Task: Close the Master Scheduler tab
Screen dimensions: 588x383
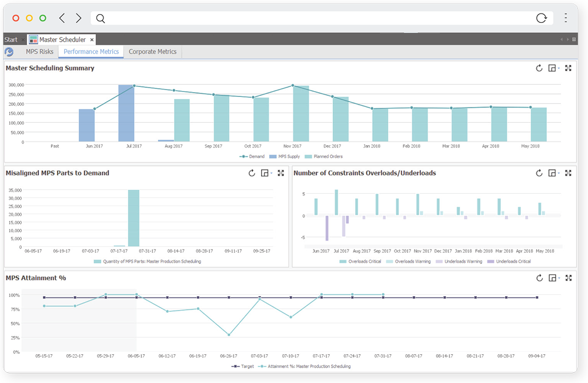Action: 92,39
